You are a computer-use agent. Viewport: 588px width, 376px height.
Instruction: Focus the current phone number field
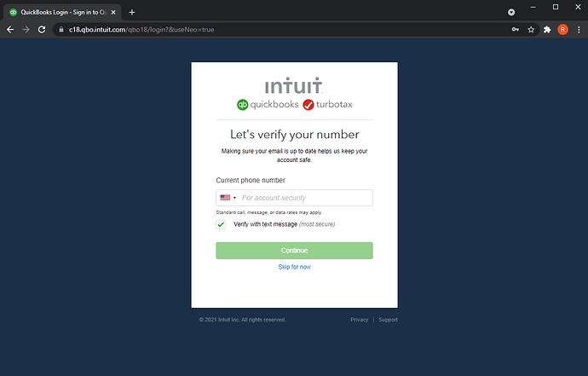point(294,198)
